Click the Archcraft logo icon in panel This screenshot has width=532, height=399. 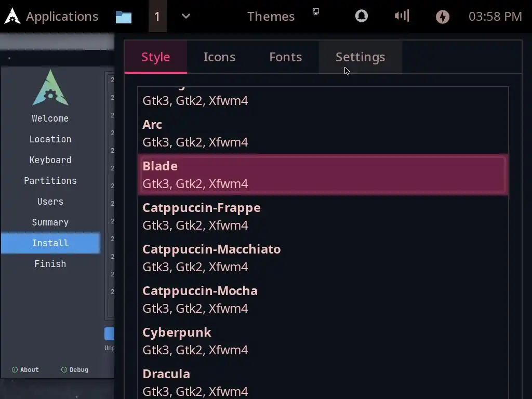click(12, 16)
